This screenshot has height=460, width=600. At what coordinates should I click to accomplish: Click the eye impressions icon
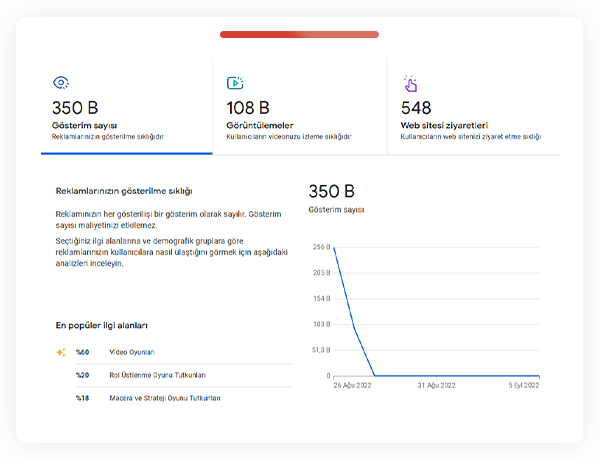click(61, 83)
